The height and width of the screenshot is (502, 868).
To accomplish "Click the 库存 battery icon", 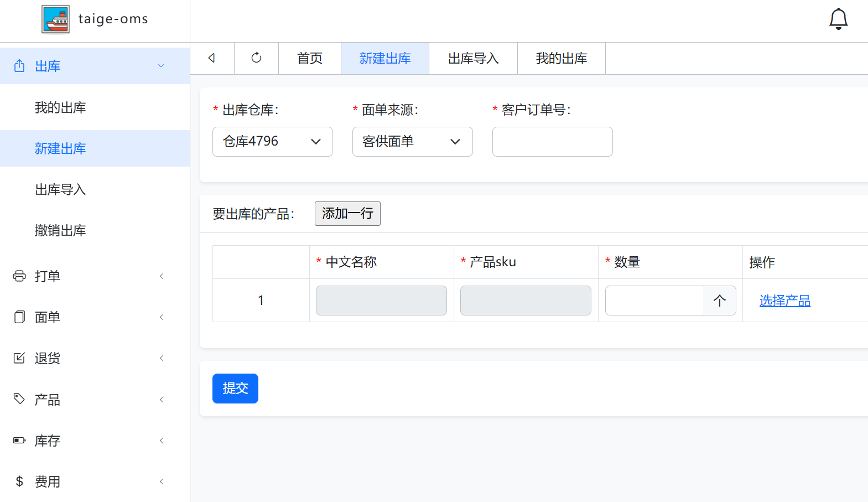I will click(x=19, y=441).
